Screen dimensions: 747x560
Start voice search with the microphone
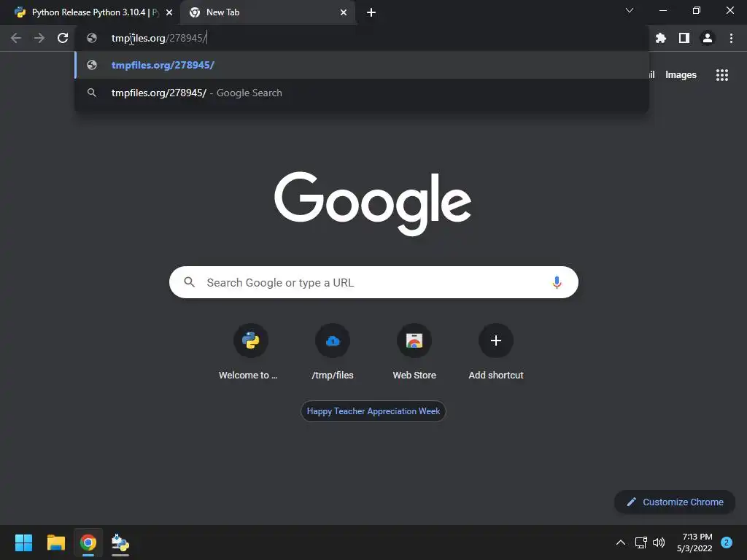(557, 282)
